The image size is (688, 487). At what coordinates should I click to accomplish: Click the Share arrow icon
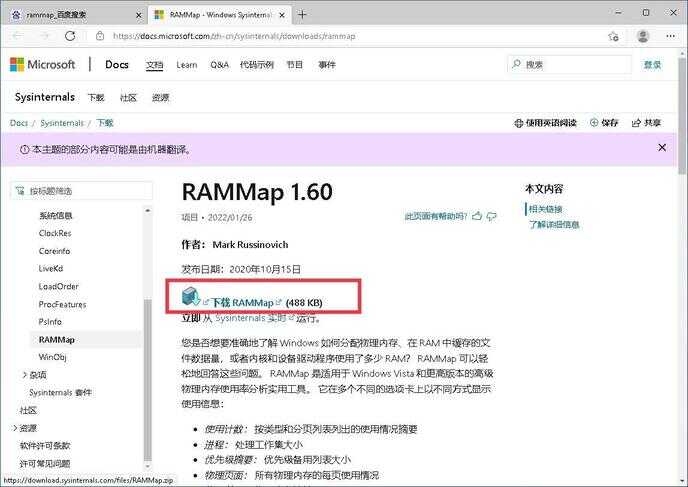(636, 123)
